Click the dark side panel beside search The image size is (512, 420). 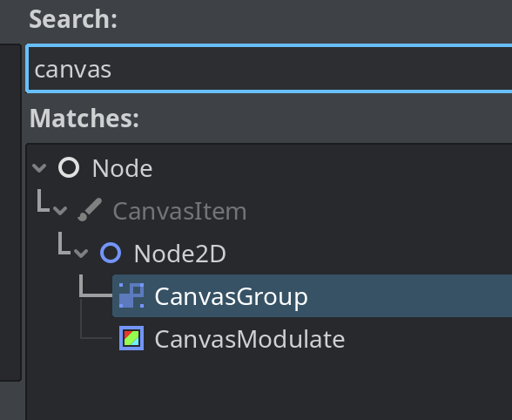click(10, 213)
